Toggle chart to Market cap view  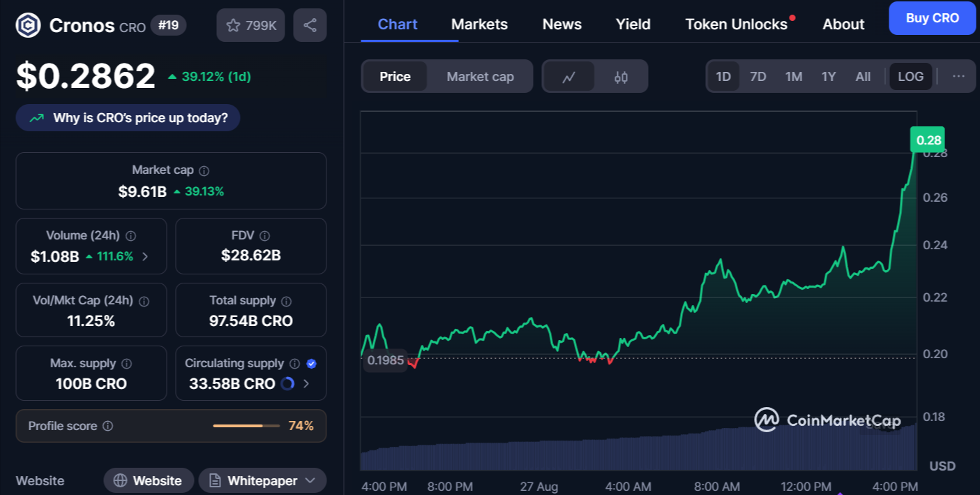coord(480,77)
